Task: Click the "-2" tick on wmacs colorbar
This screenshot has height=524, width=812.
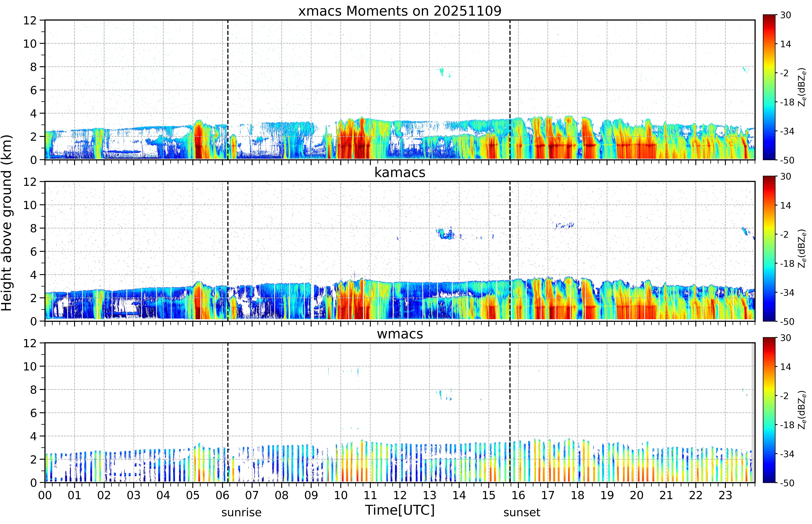Action: 784,396
